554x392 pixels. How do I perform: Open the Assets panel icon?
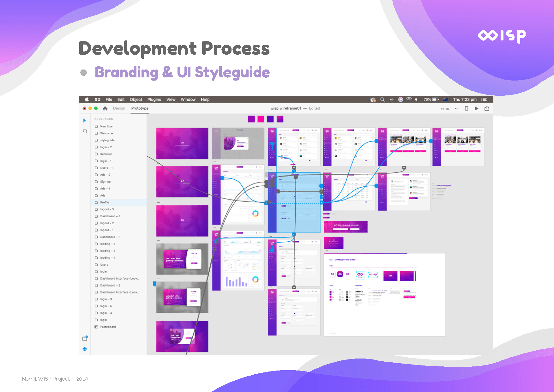(85, 338)
